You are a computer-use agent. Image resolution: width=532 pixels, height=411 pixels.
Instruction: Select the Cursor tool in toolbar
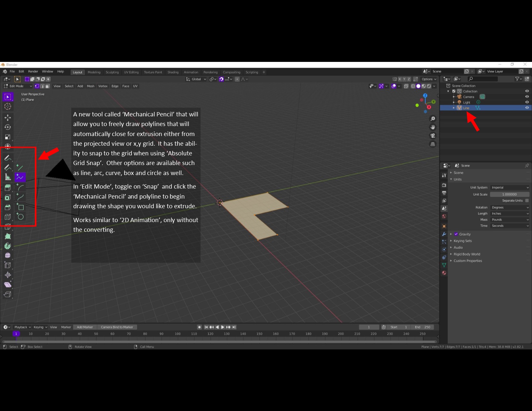point(8,106)
